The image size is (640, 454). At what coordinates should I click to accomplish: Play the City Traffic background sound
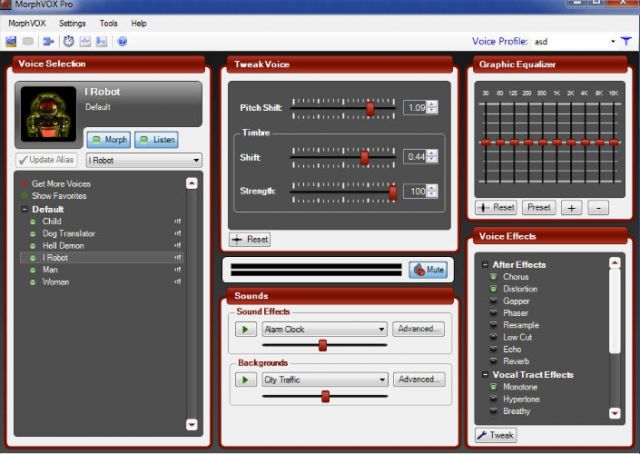pyautogui.click(x=246, y=380)
